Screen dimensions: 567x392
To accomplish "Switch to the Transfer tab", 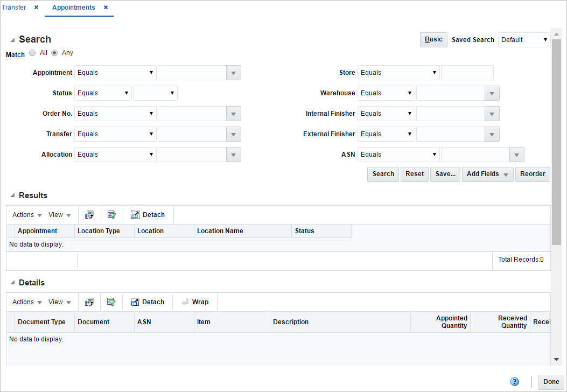I will [x=14, y=8].
